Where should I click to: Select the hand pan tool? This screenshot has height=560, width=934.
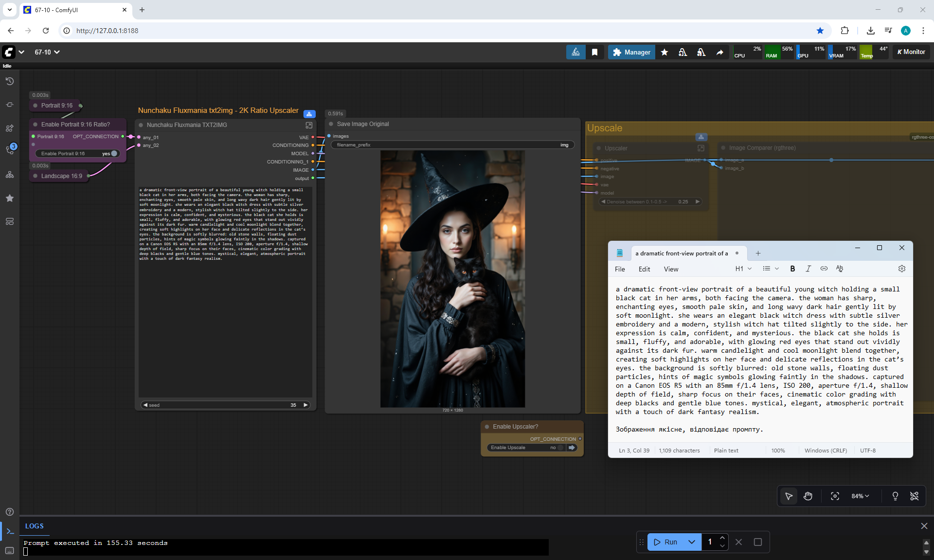pyautogui.click(x=808, y=496)
